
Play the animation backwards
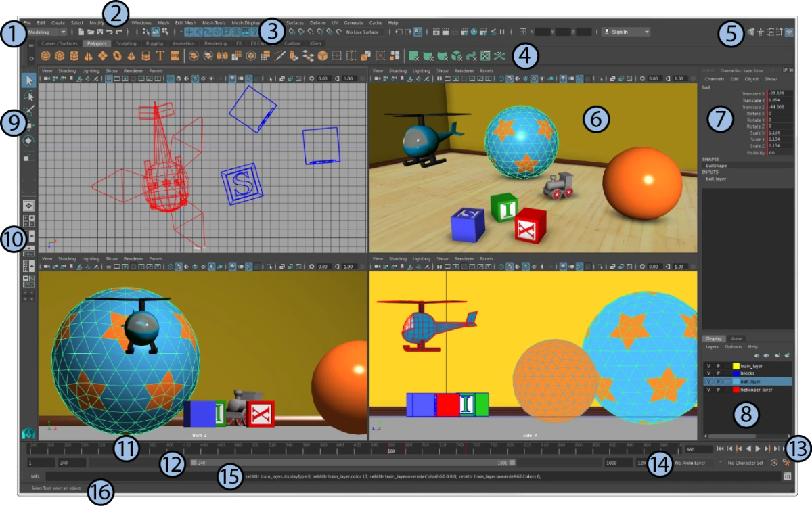(x=748, y=448)
